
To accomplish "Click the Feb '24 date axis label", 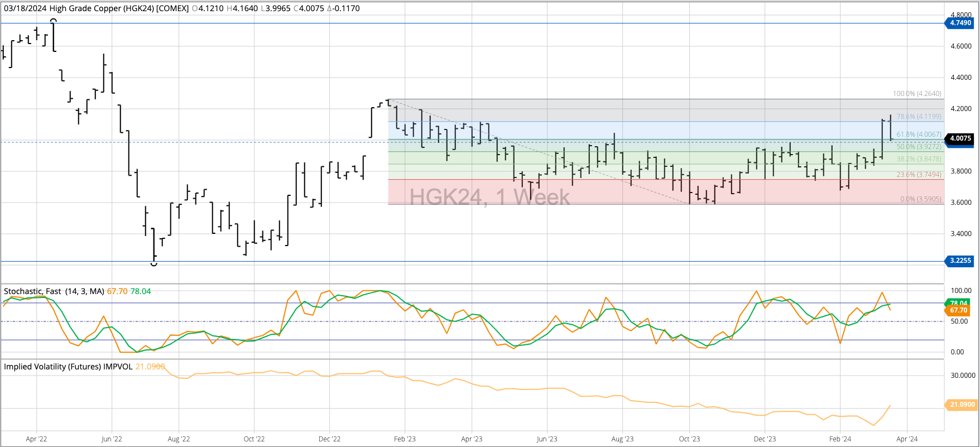I will tap(840, 439).
